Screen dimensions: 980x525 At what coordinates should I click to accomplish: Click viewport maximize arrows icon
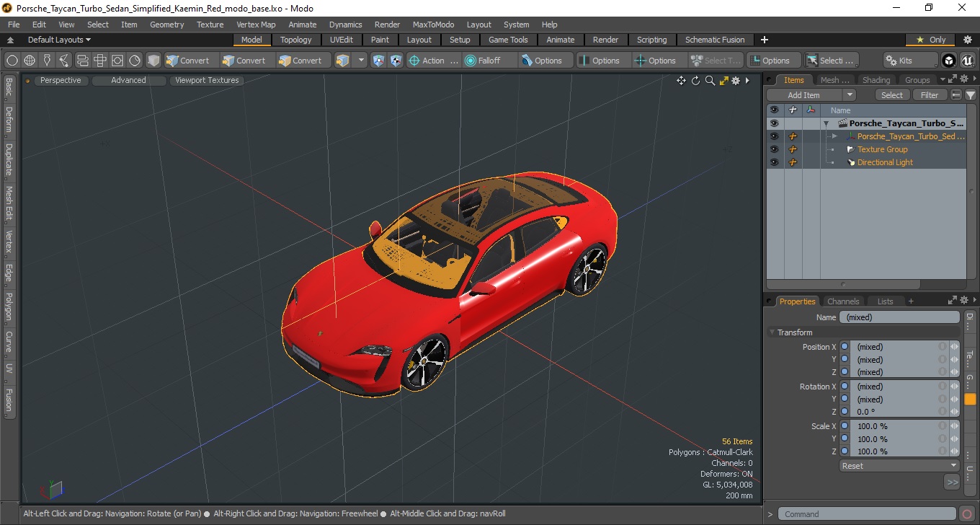click(x=723, y=81)
